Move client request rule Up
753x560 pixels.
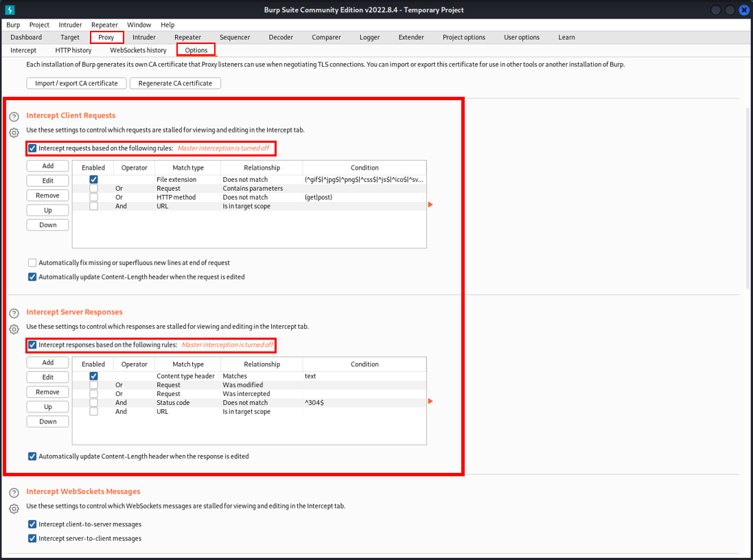click(47, 210)
